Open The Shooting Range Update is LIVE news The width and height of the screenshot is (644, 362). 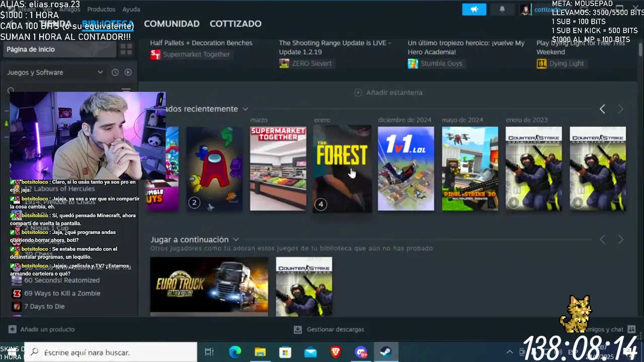335,47
